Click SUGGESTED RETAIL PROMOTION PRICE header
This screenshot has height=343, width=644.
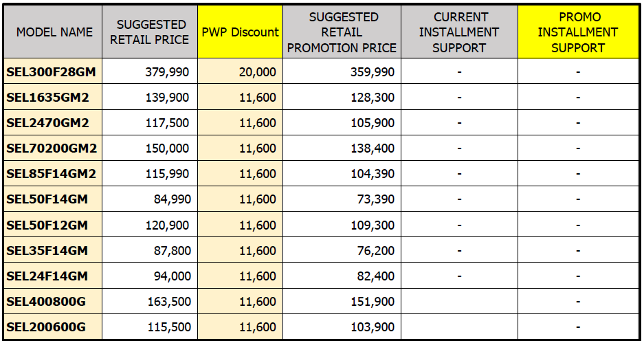click(x=342, y=32)
